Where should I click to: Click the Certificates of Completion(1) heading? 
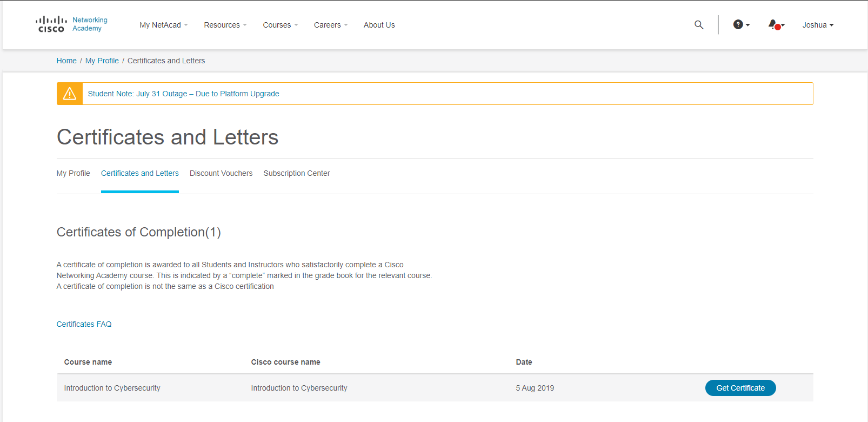(139, 232)
